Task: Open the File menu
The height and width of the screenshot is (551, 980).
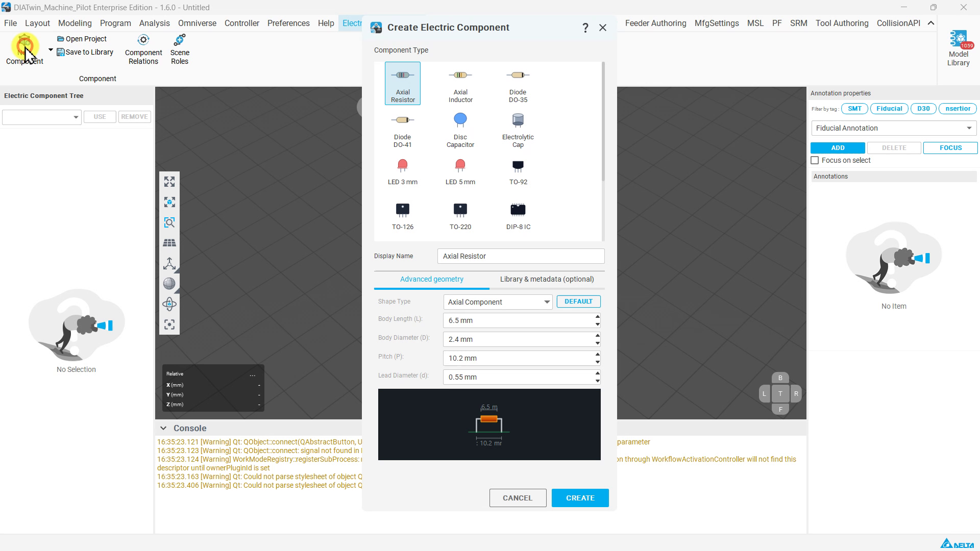Action: 10,23
